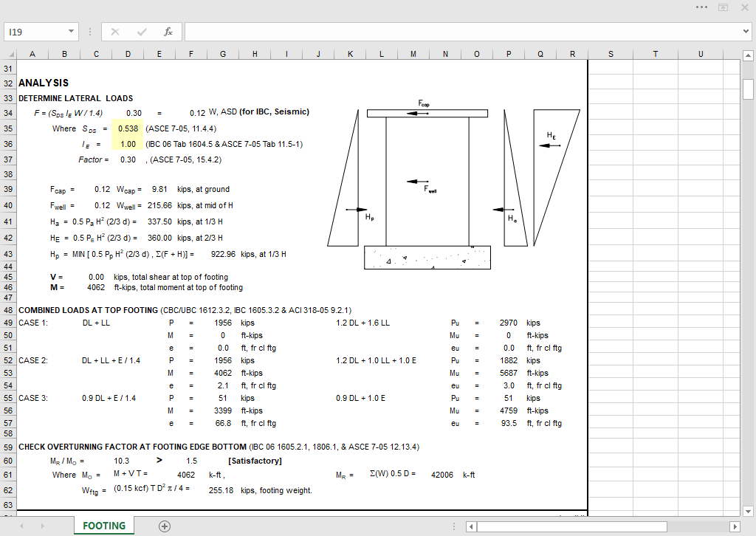Select row 48 header
The height and width of the screenshot is (536, 756).
click(x=8, y=310)
